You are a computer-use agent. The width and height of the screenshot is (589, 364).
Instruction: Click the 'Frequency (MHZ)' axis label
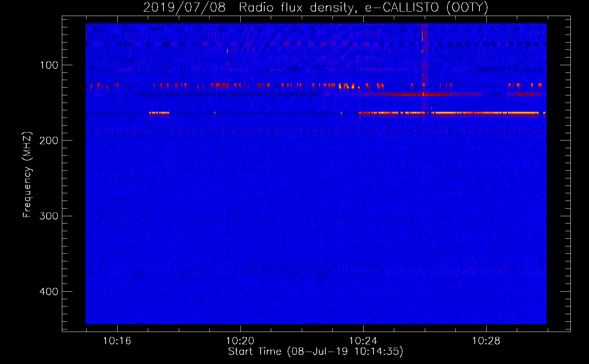[x=27, y=175]
